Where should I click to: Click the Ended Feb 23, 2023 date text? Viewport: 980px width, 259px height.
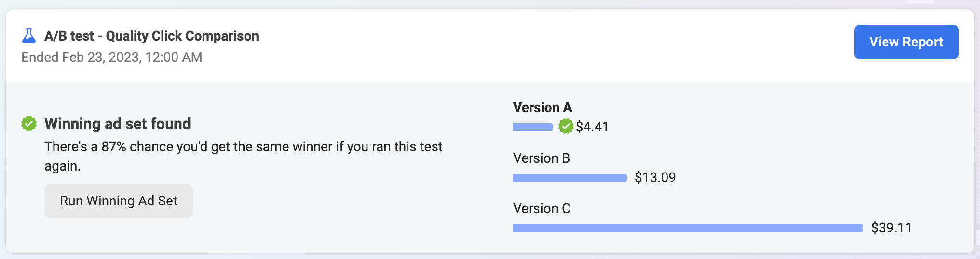112,57
